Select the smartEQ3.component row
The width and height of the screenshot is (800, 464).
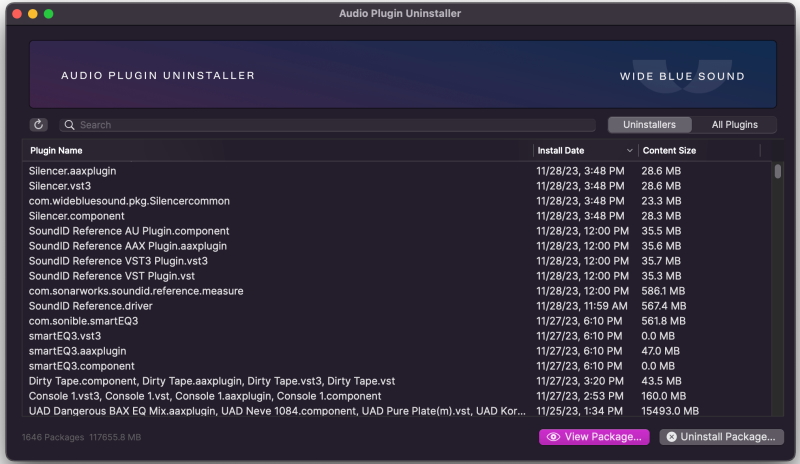[x=397, y=366]
